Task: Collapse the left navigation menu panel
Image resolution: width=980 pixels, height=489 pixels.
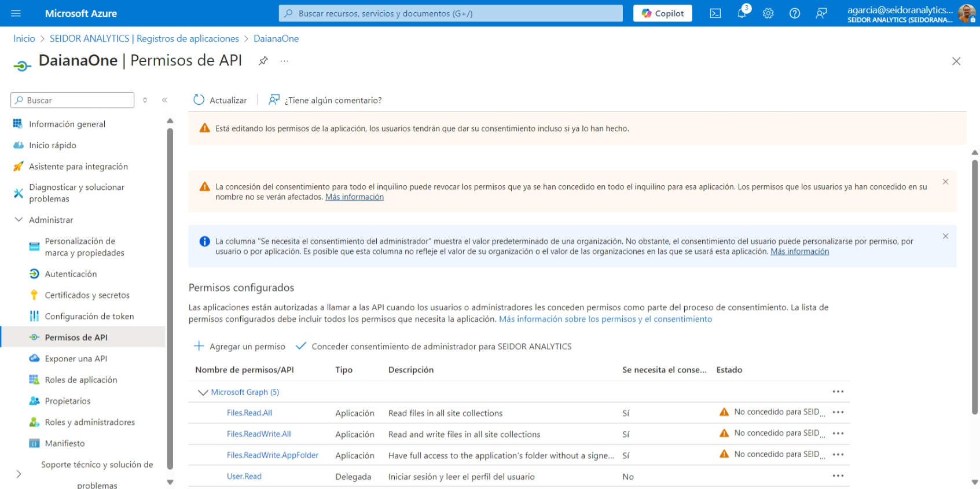Action: [164, 100]
